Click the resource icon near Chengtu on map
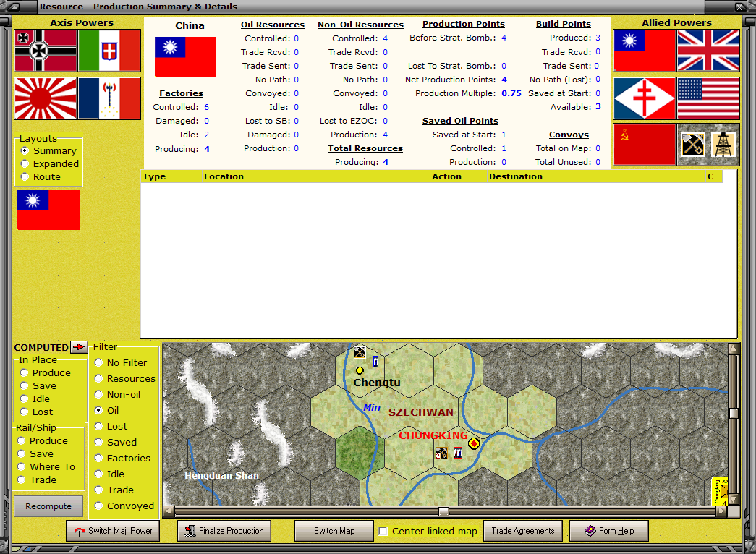This screenshot has width=756, height=554. [x=360, y=352]
